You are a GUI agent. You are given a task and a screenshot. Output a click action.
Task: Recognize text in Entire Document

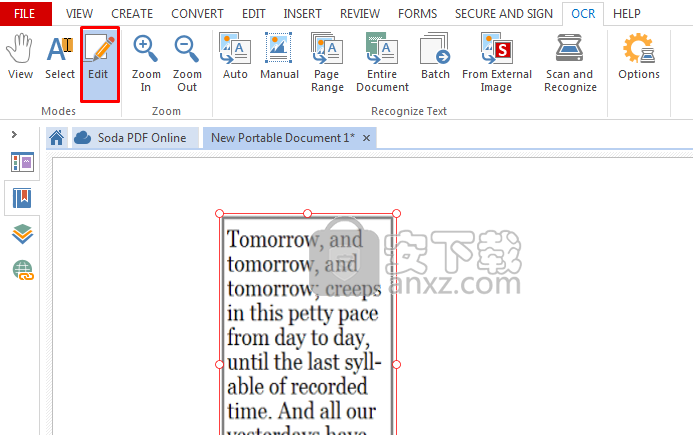(382, 62)
